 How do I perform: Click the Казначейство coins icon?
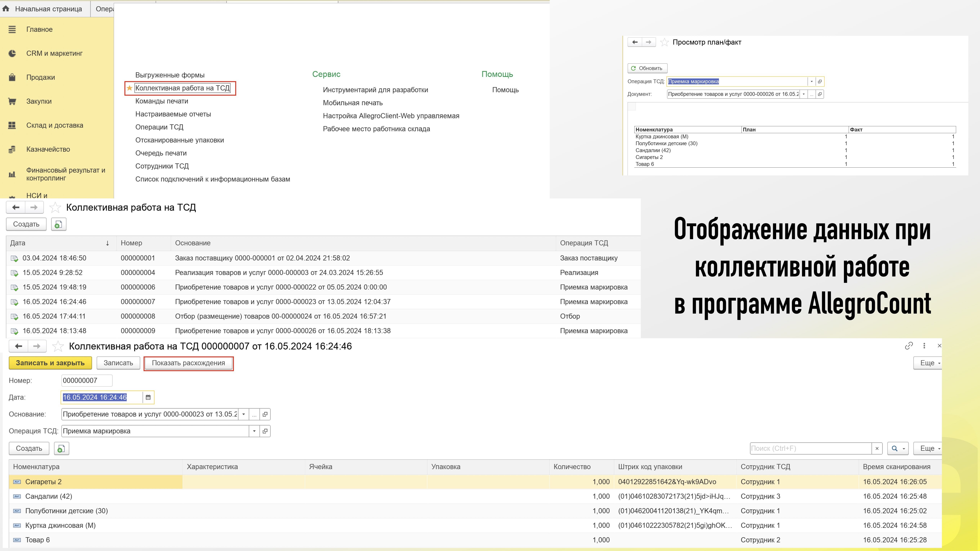(12, 149)
